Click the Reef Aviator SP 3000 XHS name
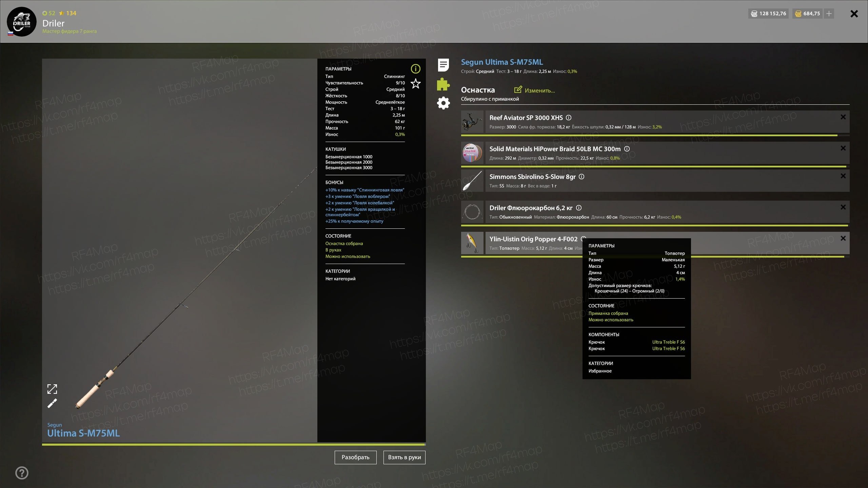The height and width of the screenshot is (488, 868). 526,118
